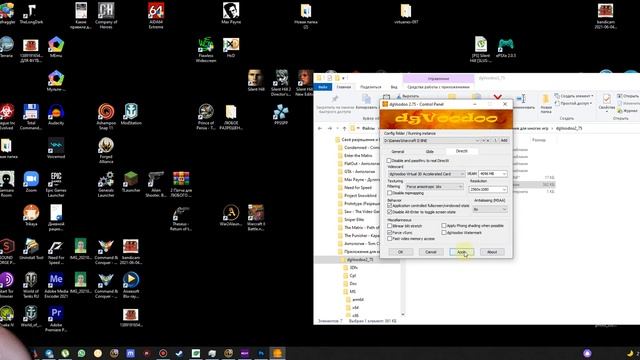Launch the Audacity desktop shortcut
Image resolution: width=640 pixels, height=360 pixels.
(x=56, y=115)
